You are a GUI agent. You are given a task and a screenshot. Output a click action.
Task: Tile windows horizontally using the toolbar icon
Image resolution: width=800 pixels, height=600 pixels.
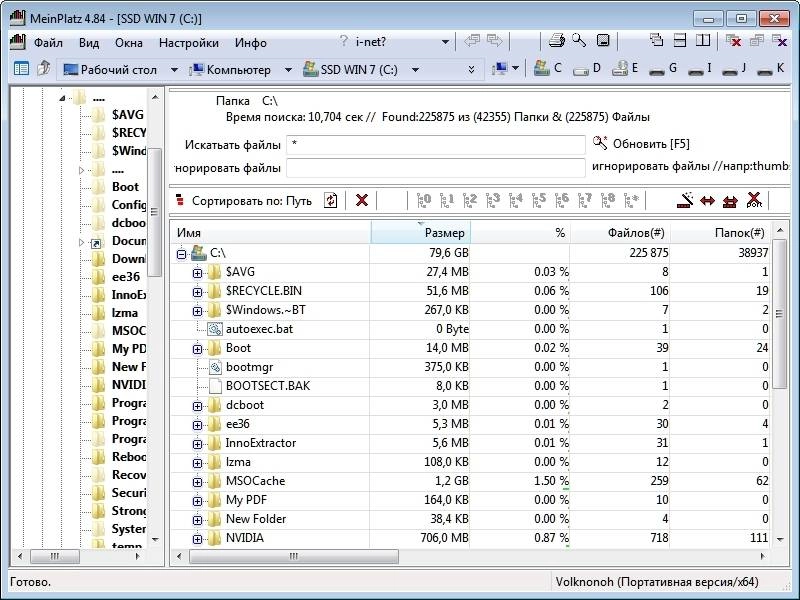pos(680,40)
